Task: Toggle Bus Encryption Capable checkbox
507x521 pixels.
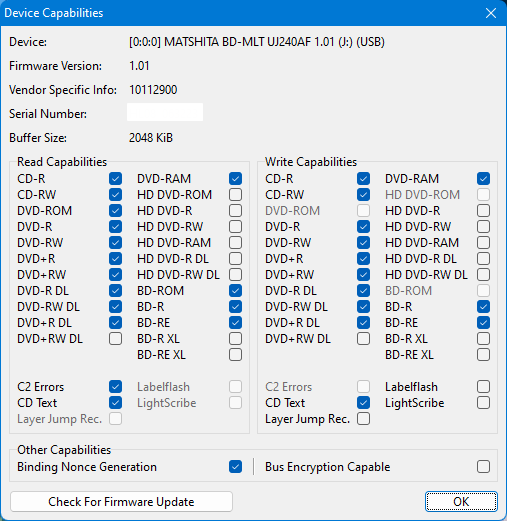Action: (x=483, y=467)
